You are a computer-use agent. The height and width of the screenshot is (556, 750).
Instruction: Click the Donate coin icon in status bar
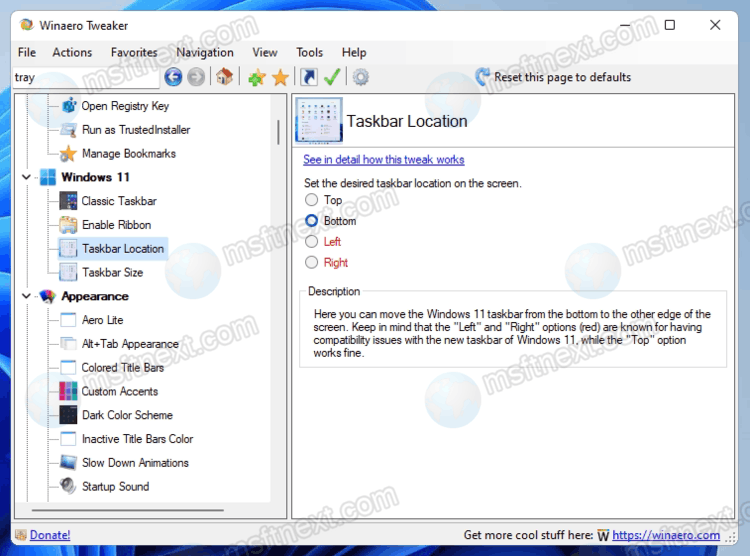[x=21, y=535]
